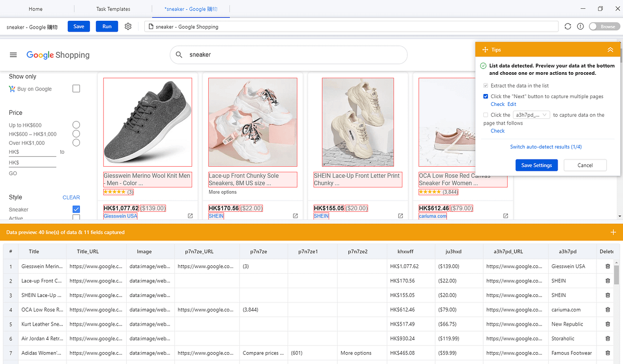Click the Run button
623x364 pixels.
[107, 26]
